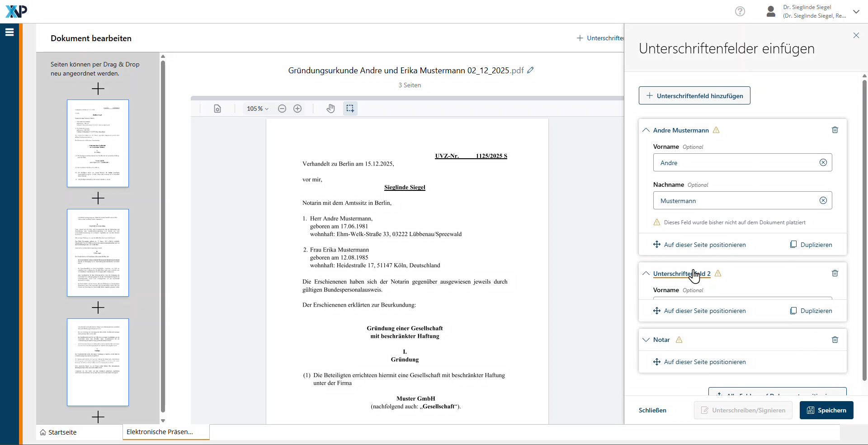Switch to the Startseite tab
The width and height of the screenshot is (868, 445).
(x=58, y=432)
